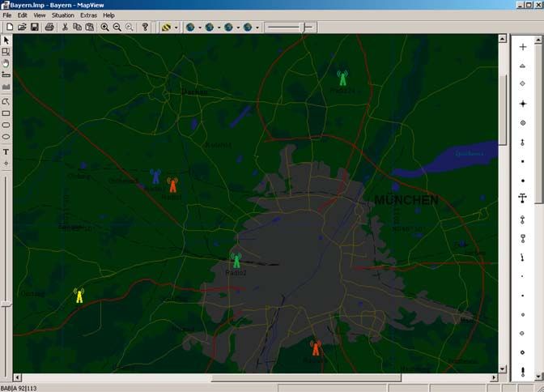Select the ruler distance measuring tool
This screenshot has height=392, width=544.
[6, 75]
